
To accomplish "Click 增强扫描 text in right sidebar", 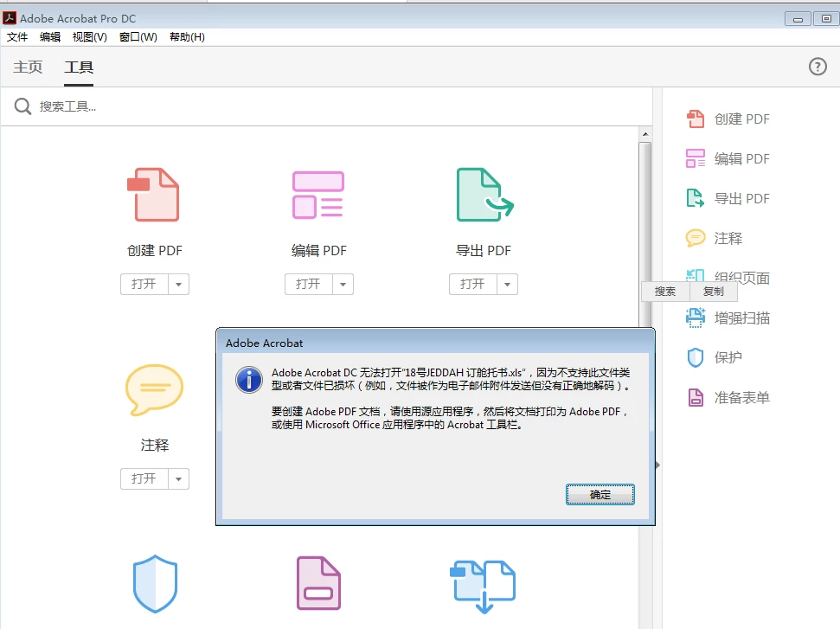I will [742, 318].
